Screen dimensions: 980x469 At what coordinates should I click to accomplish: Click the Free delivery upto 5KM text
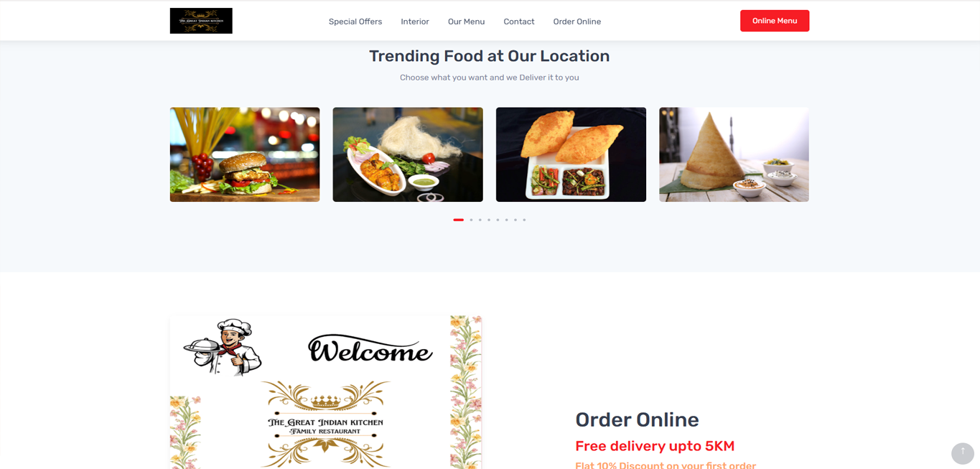655,446
